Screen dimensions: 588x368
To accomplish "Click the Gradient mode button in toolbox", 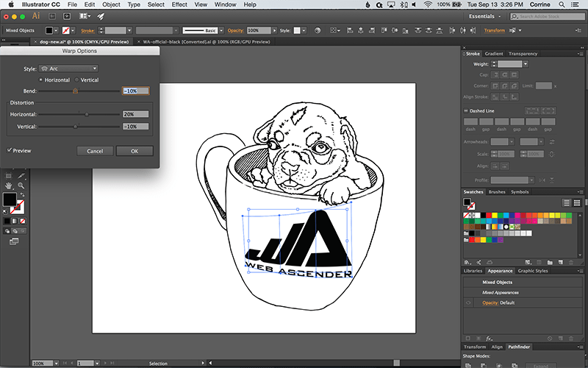I will (15, 222).
